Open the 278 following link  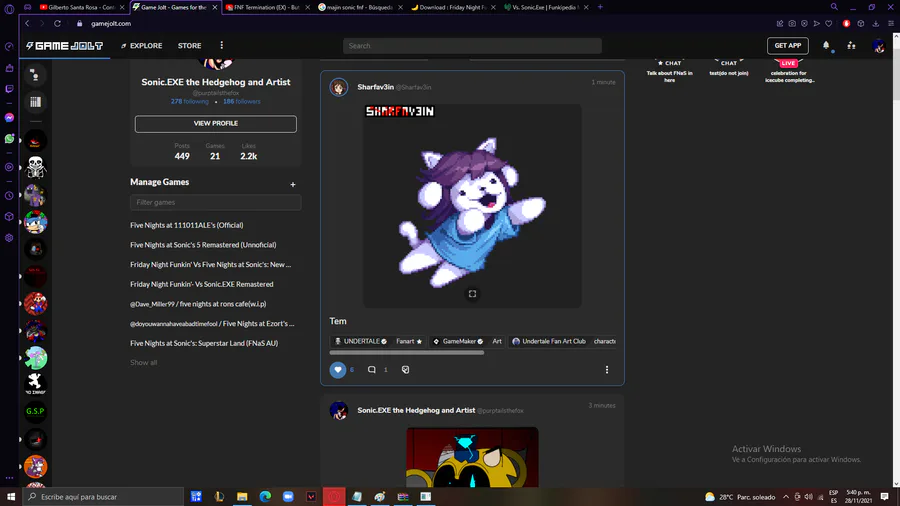pos(189,102)
